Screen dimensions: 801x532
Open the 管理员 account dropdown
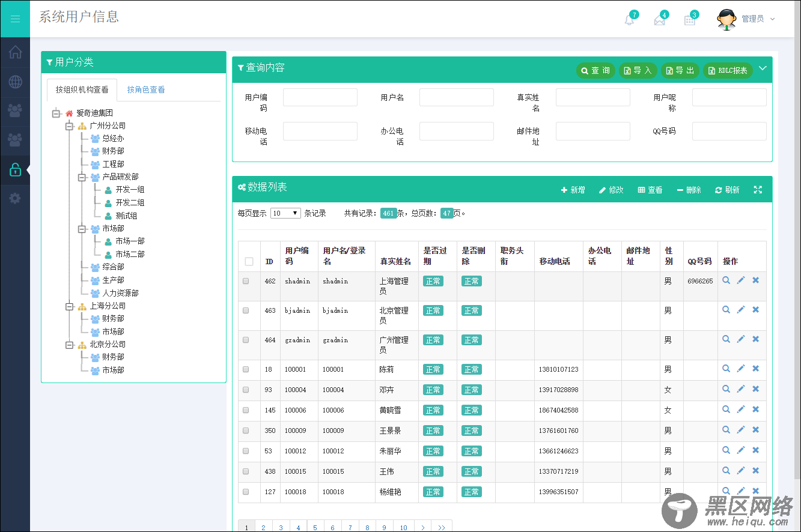(x=758, y=19)
